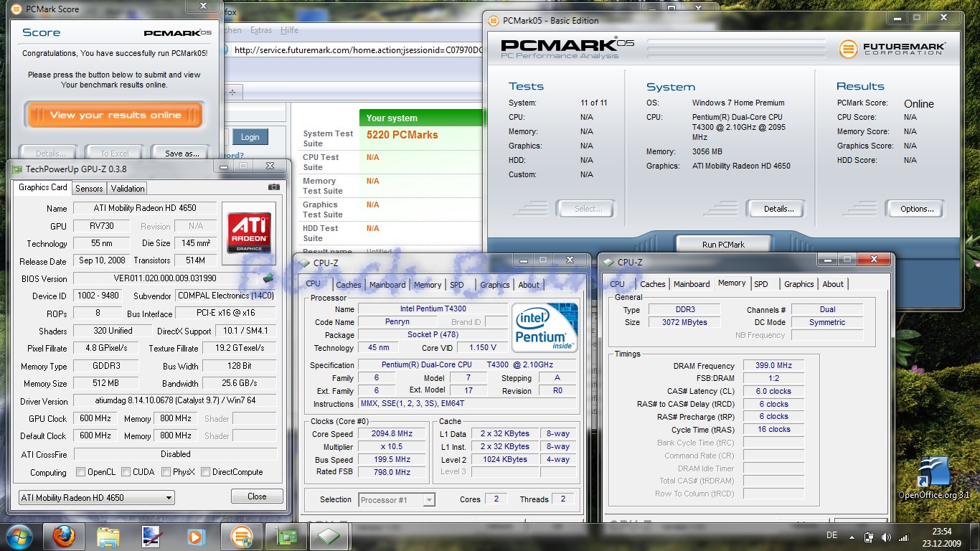Open Details... in PCMark05 System panel

pos(778,209)
